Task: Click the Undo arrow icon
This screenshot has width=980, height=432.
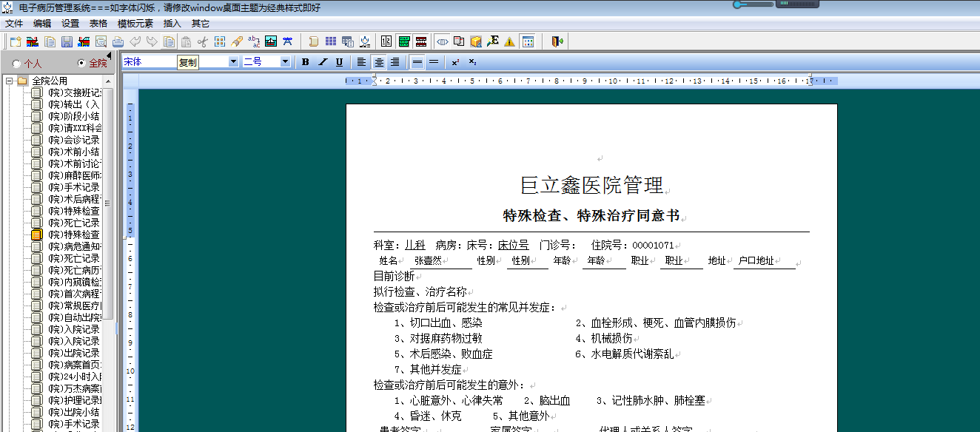Action: [136, 41]
